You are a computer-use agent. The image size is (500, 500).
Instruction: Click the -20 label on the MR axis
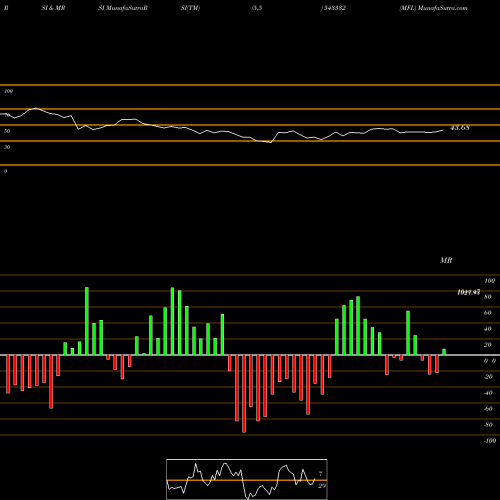(488, 377)
